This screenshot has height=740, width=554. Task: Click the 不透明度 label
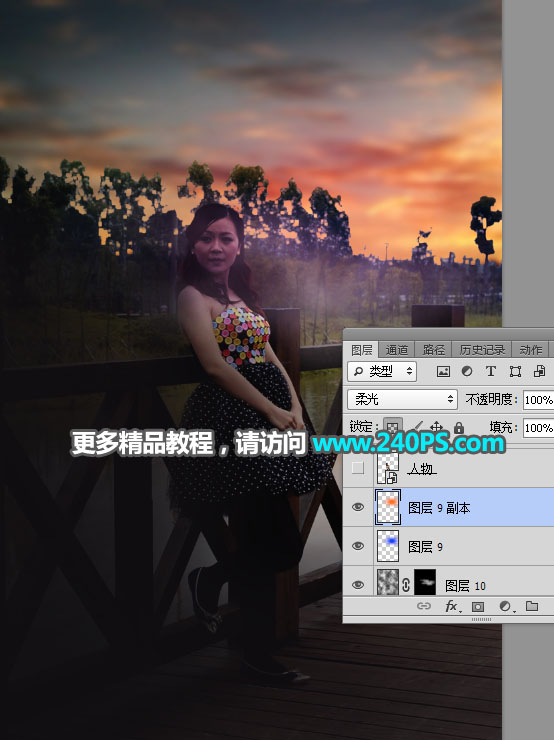pos(491,400)
